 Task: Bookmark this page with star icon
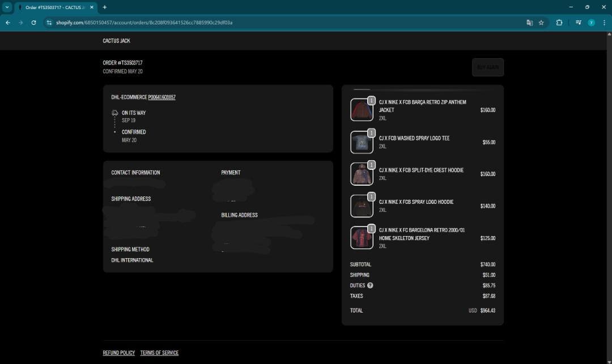tap(541, 23)
